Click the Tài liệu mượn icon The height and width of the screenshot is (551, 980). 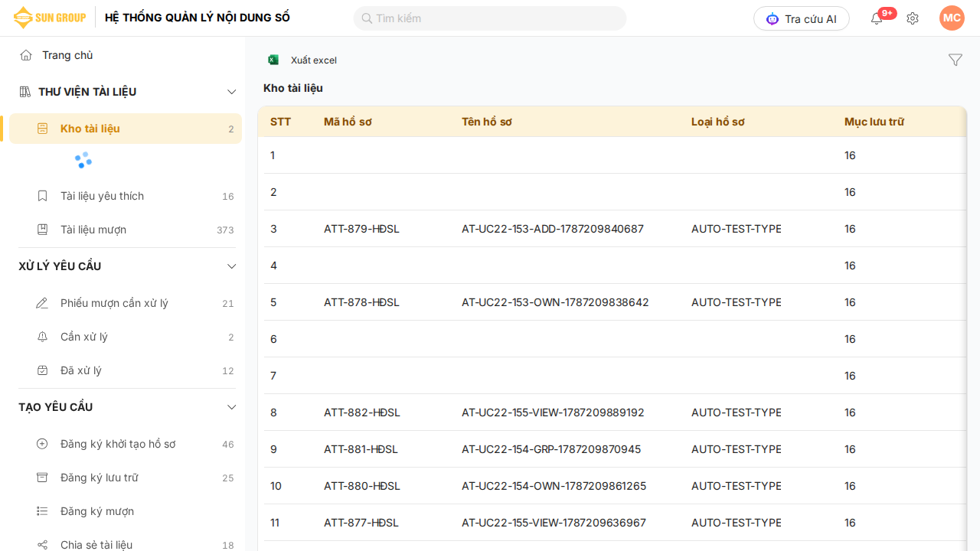pos(43,230)
